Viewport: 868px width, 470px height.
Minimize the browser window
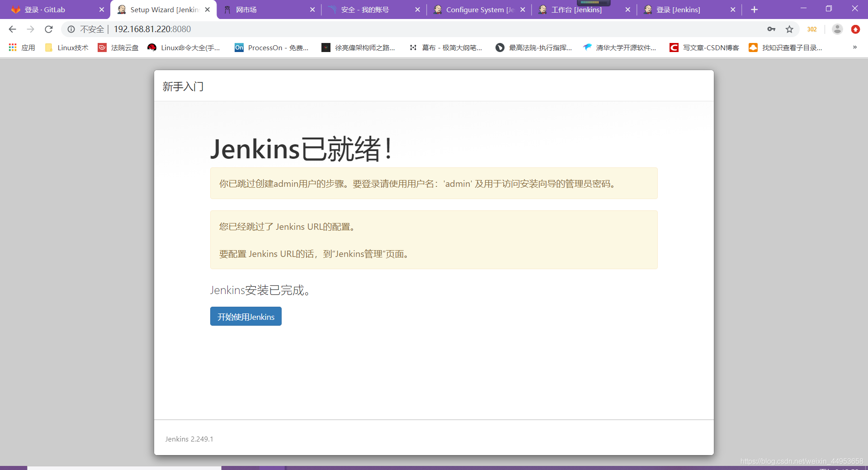(x=803, y=9)
